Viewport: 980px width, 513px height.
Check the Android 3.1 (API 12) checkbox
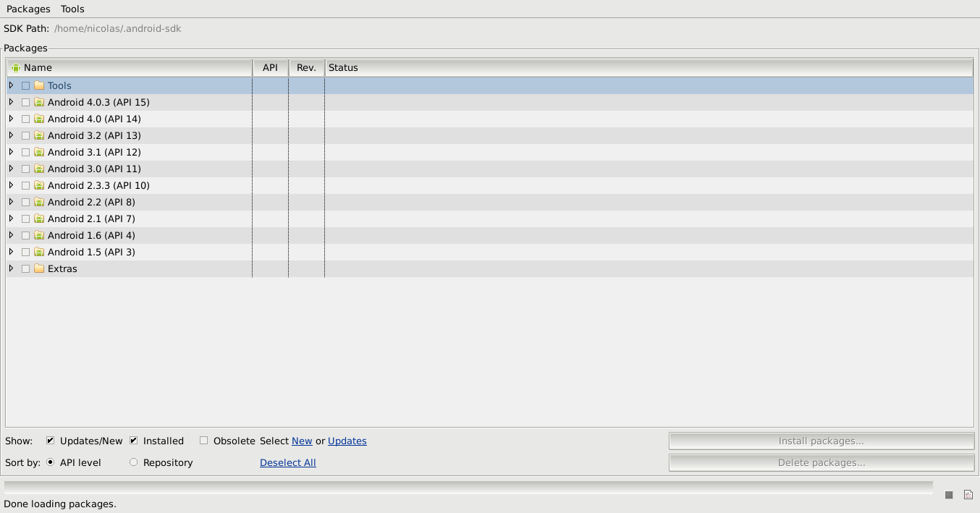pos(26,152)
